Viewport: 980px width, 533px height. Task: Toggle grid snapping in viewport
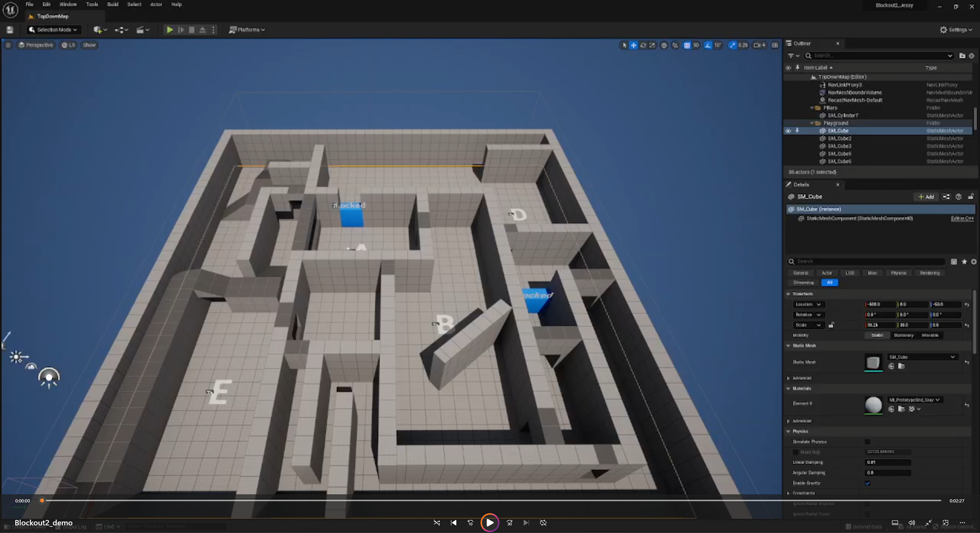click(x=687, y=45)
